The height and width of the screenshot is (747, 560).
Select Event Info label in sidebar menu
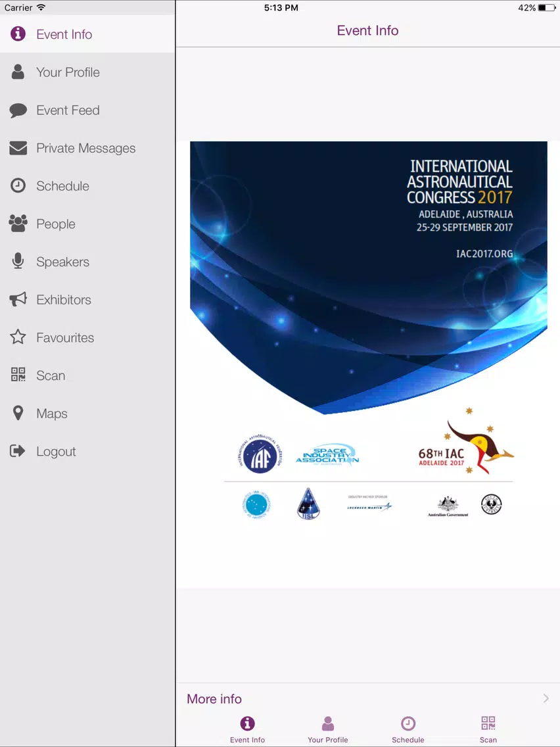[x=64, y=34]
